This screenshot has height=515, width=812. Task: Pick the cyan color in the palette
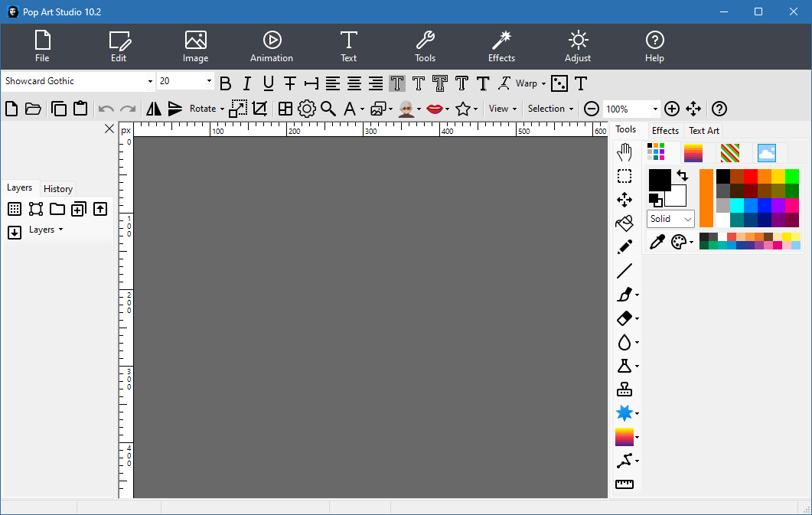[737, 206]
